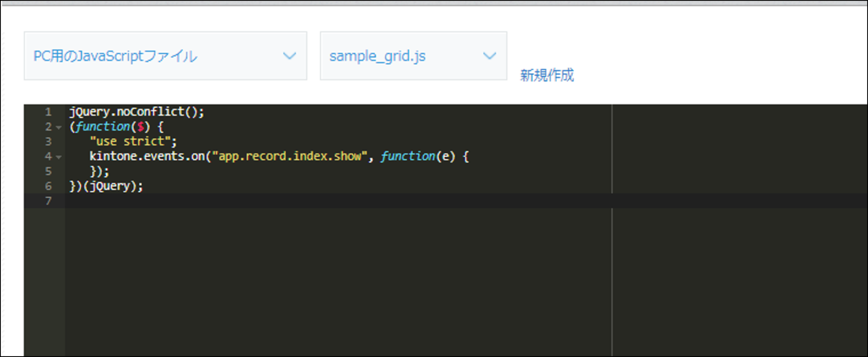Click line number 6 in the gutter
Image resolution: width=868 pixels, height=357 pixels.
coord(48,186)
